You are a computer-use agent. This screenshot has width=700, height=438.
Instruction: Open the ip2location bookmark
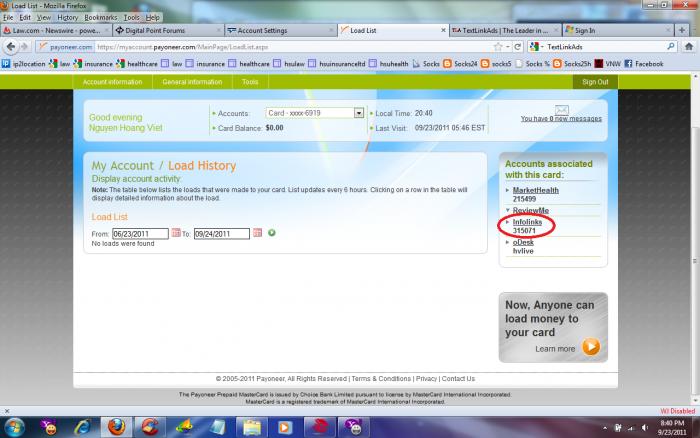[23, 64]
